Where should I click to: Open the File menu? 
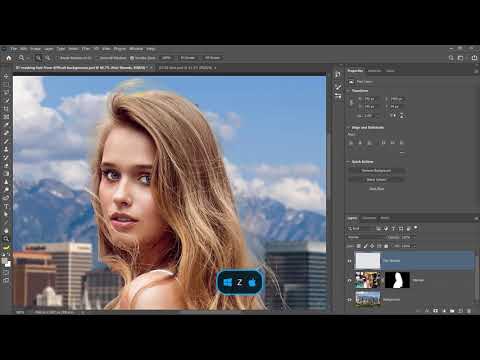[14, 49]
